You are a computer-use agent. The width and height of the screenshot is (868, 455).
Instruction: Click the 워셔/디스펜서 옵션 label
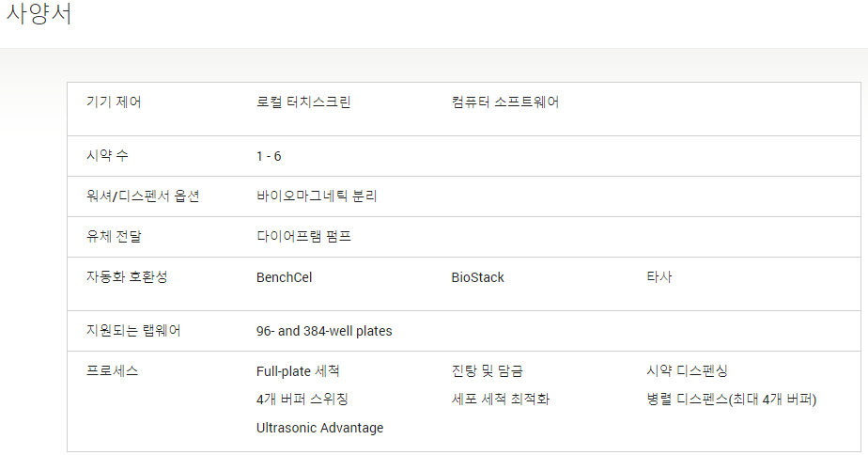click(x=142, y=196)
